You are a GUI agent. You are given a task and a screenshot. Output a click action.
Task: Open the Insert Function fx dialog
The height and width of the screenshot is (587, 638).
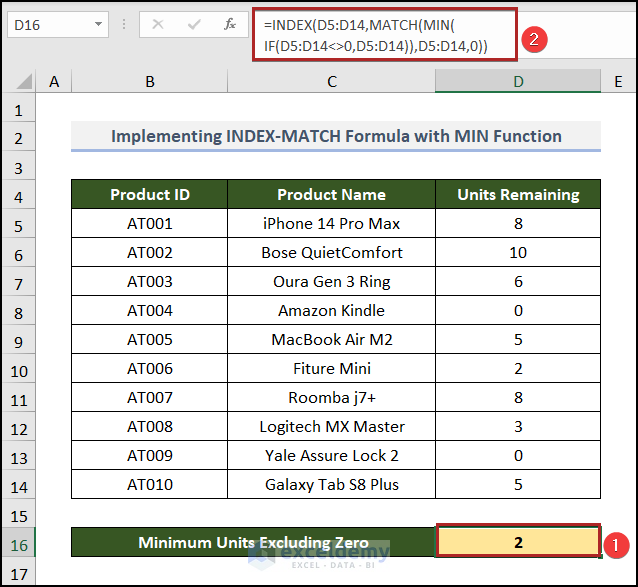coord(230,24)
